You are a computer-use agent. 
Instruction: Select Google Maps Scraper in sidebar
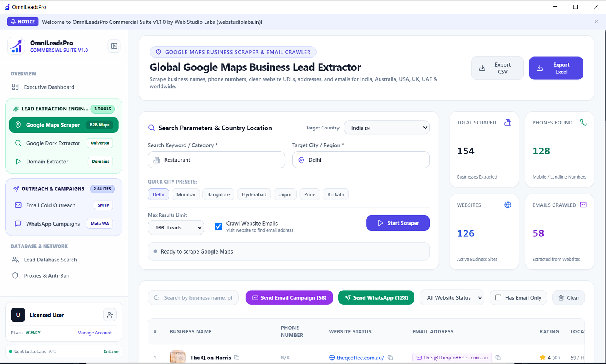[64, 125]
